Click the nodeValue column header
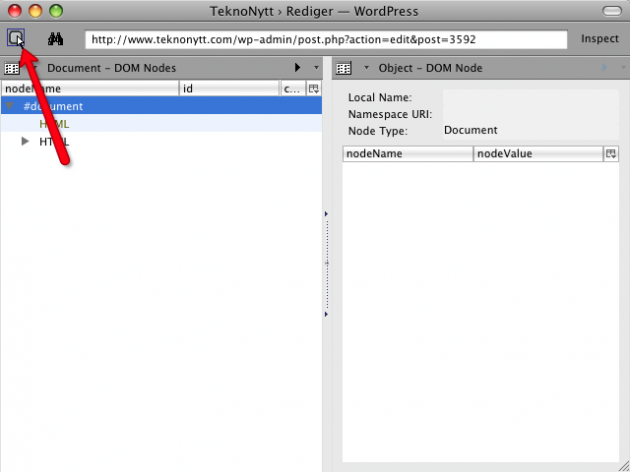 [x=537, y=154]
